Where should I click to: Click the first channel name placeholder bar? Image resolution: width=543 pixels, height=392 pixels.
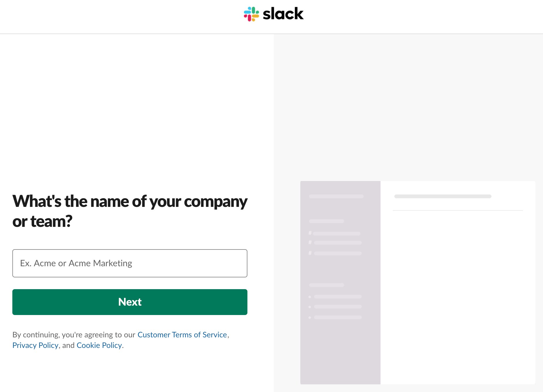(x=337, y=234)
